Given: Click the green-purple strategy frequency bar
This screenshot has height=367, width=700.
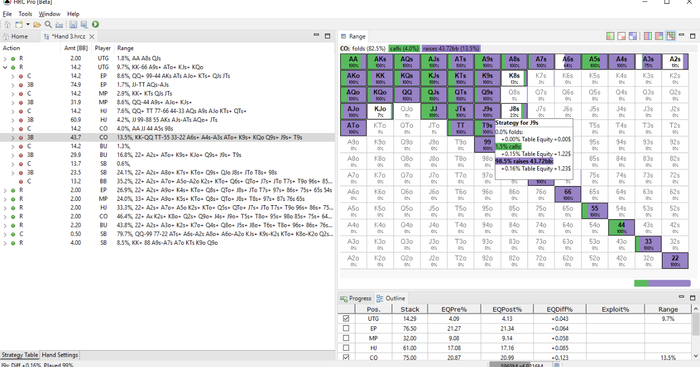Looking at the screenshot, I should click(662, 283).
